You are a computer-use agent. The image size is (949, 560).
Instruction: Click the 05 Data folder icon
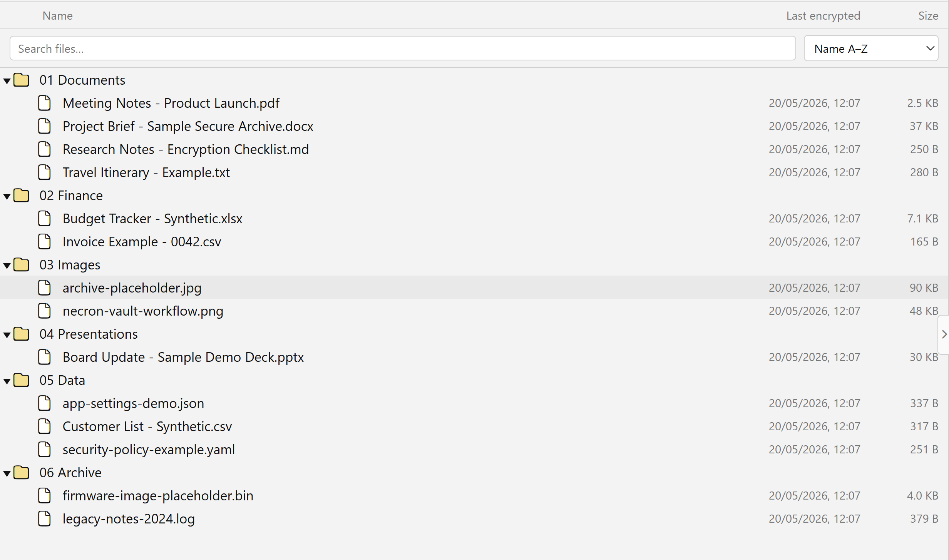21,380
